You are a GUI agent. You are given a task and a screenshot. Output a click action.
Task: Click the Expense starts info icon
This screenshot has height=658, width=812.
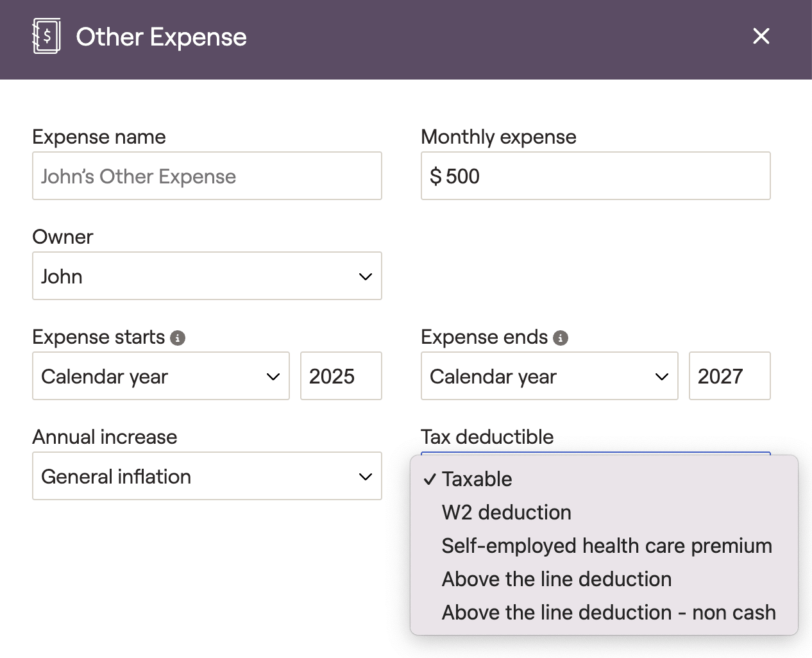pos(178,338)
